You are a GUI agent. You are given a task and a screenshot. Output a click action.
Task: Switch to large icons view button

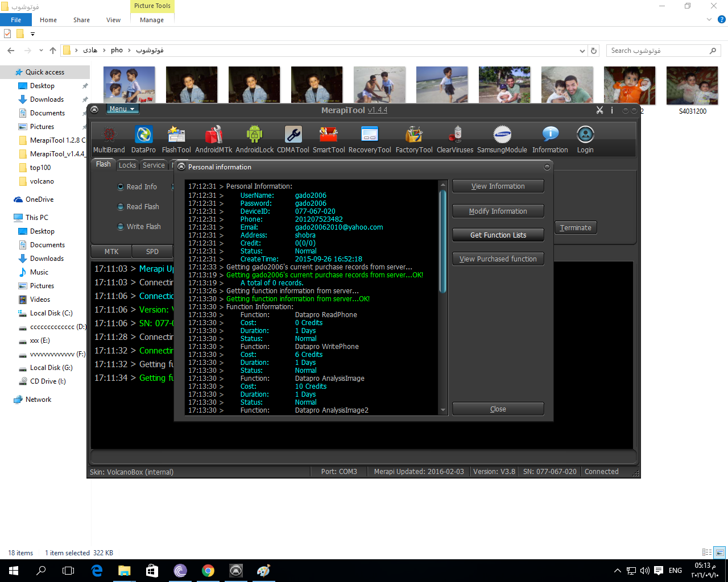pyautogui.click(x=720, y=552)
